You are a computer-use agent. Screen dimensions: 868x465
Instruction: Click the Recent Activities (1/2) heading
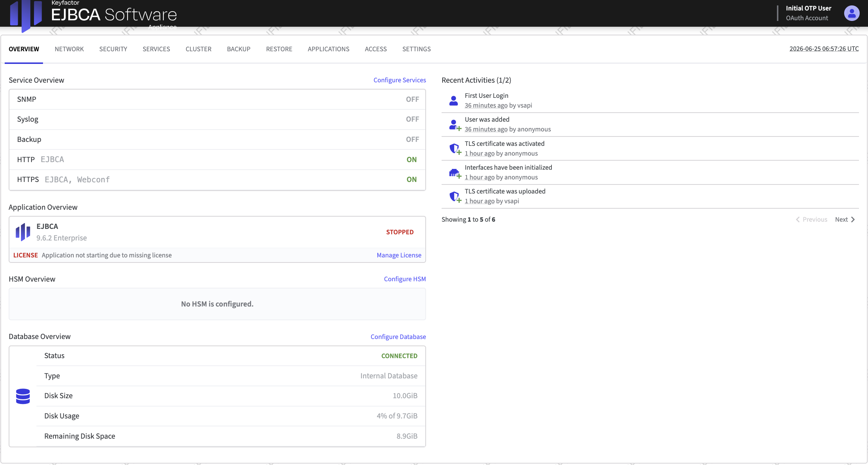476,80
